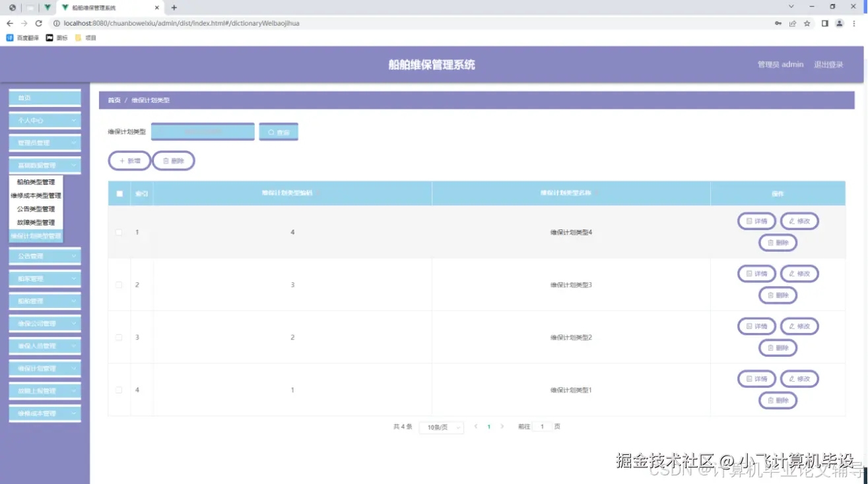The image size is (868, 484).
Task: Click the 前往 page number input
Action: tap(542, 427)
